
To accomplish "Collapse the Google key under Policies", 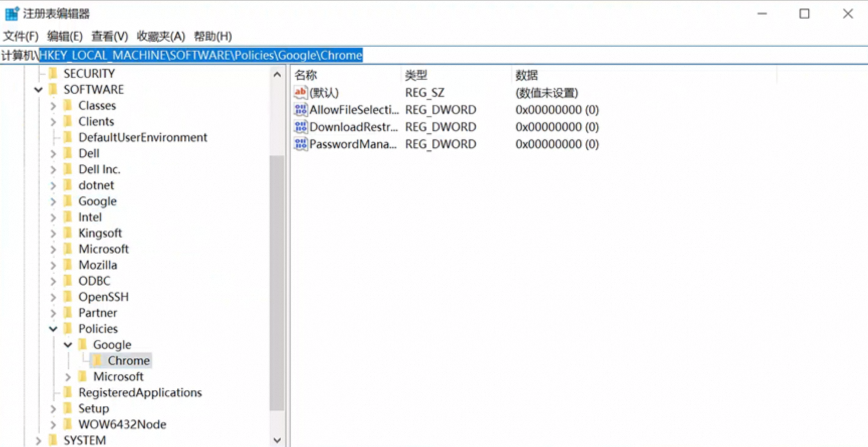I will 68,345.
